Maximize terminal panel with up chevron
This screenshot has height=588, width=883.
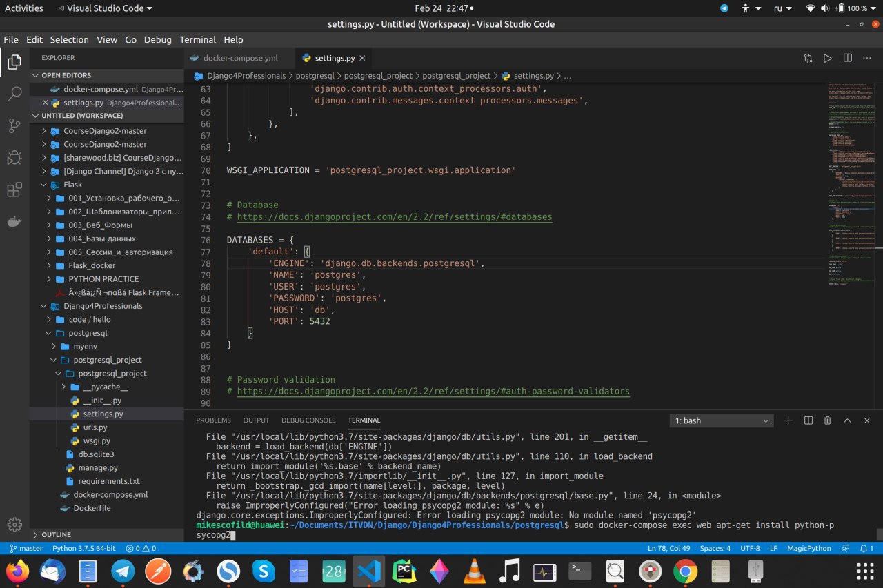click(848, 420)
